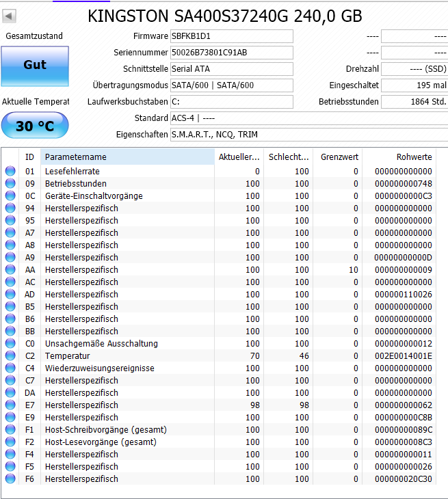
Task: Click current value 70 in Temperatur row
Action: [x=254, y=355]
